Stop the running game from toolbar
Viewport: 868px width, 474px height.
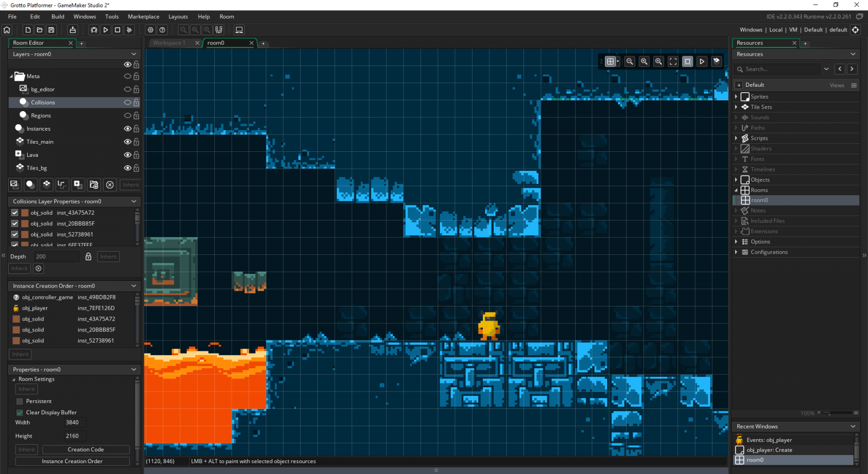[x=117, y=30]
